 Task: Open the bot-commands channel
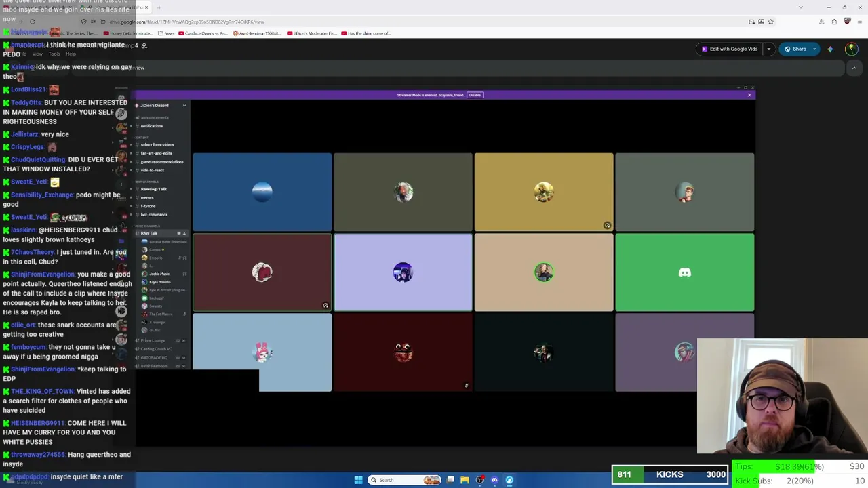(x=154, y=214)
